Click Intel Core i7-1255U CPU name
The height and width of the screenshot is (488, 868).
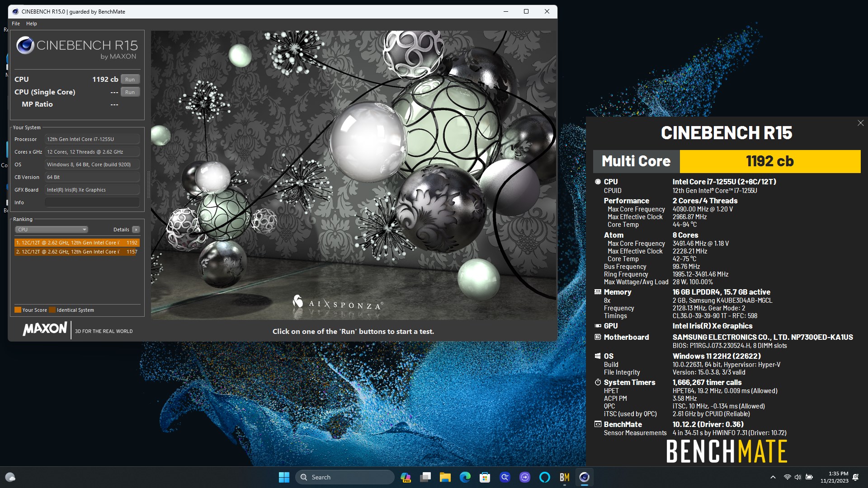click(724, 182)
